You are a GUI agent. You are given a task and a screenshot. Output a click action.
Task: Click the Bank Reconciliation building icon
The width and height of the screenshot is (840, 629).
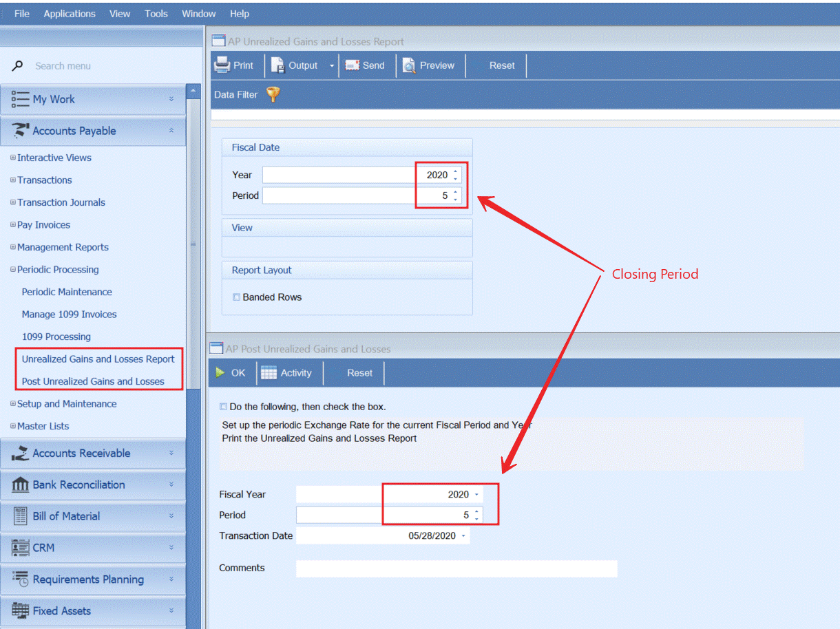tap(21, 484)
